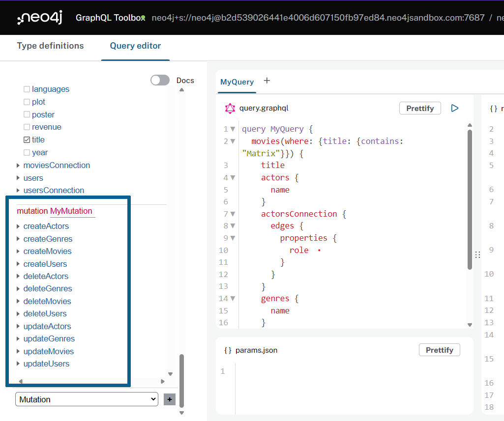This screenshot has height=421, width=504.
Task: Expand the deleteGenres mutation
Action: 18,289
